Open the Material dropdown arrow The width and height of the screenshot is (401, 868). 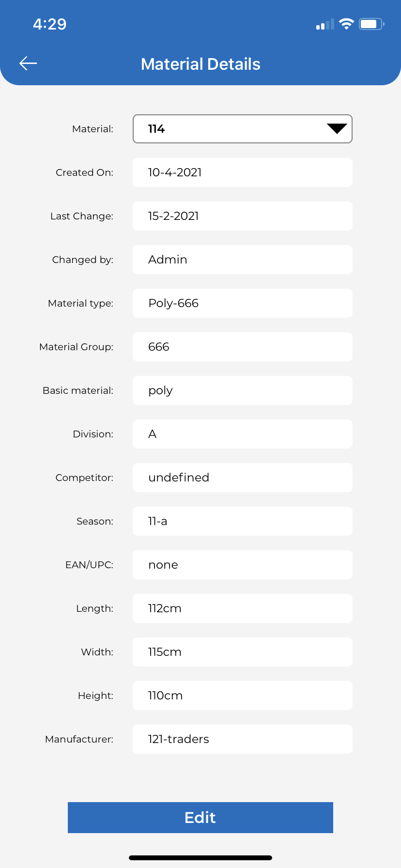tap(337, 128)
